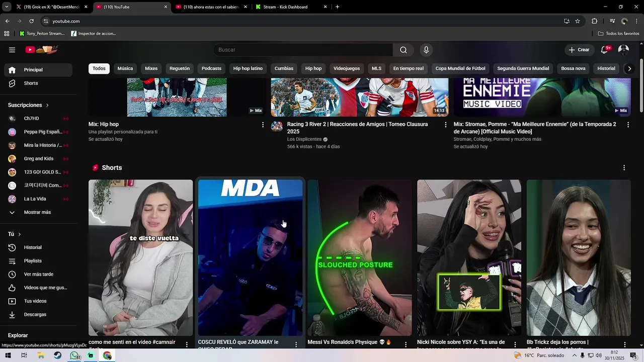The height and width of the screenshot is (362, 644).
Task: Open Chrome from the taskbar
Action: (107, 355)
